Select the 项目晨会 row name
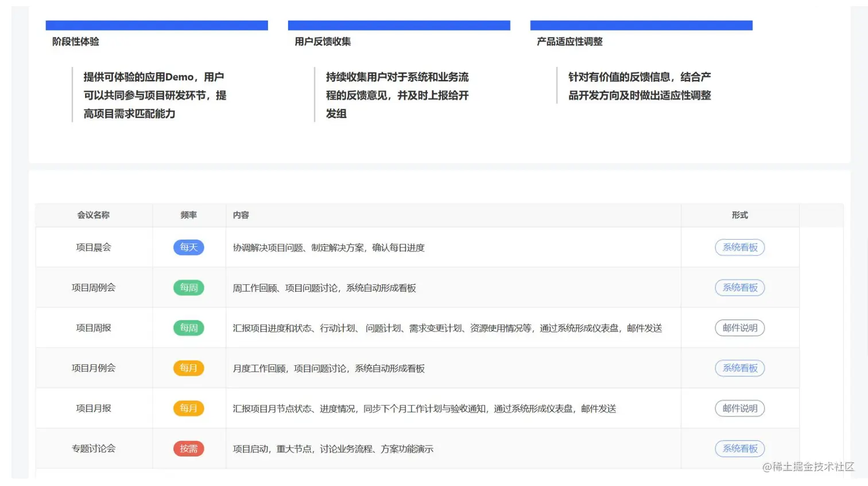This screenshot has width=868, height=486. (x=94, y=247)
